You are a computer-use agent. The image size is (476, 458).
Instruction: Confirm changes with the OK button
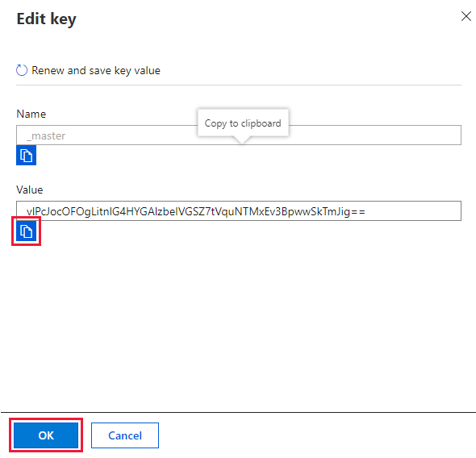click(46, 435)
